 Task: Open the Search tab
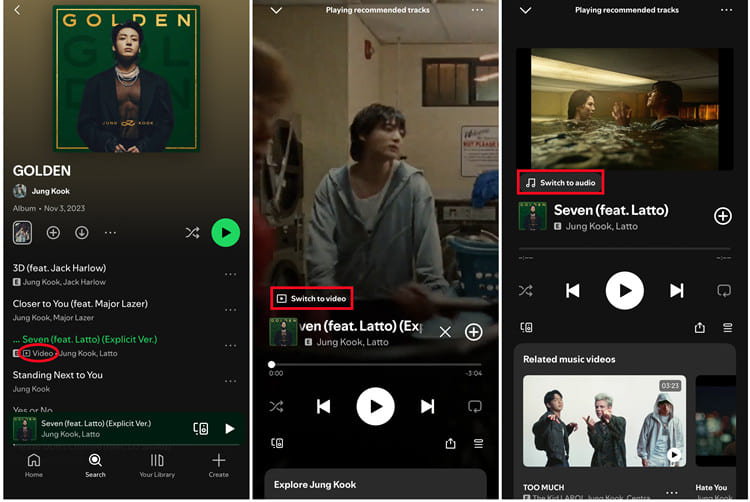coord(95,465)
